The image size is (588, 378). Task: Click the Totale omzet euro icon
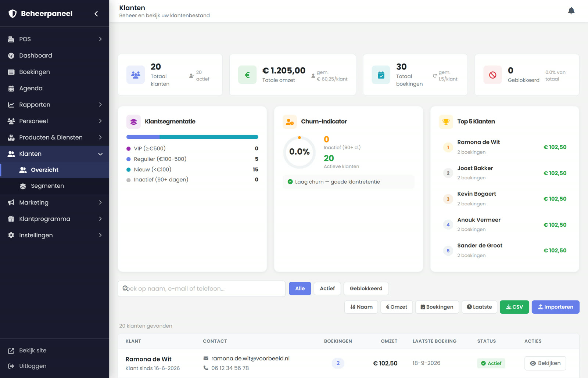247,75
